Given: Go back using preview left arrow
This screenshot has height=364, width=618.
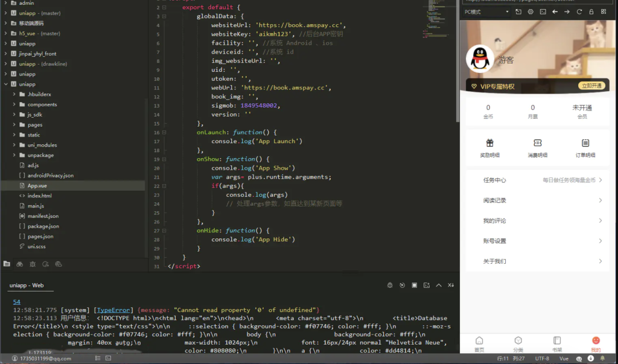Looking at the screenshot, I should point(555,12).
